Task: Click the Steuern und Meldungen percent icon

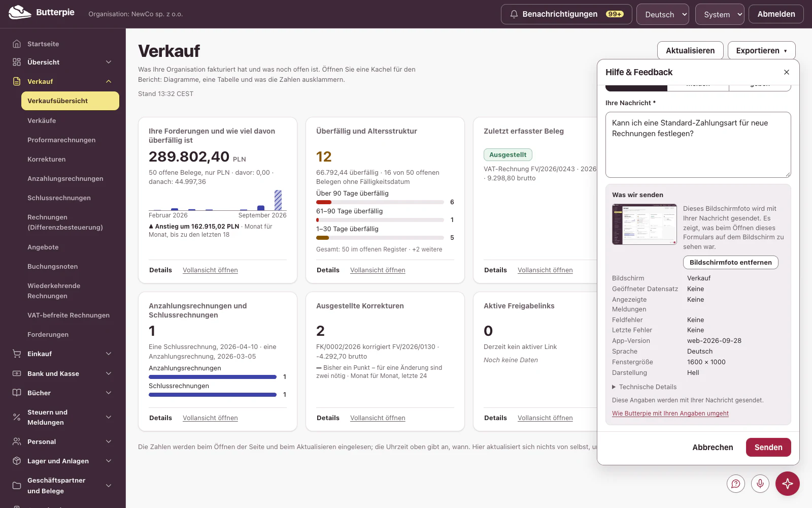Action: coord(17,417)
